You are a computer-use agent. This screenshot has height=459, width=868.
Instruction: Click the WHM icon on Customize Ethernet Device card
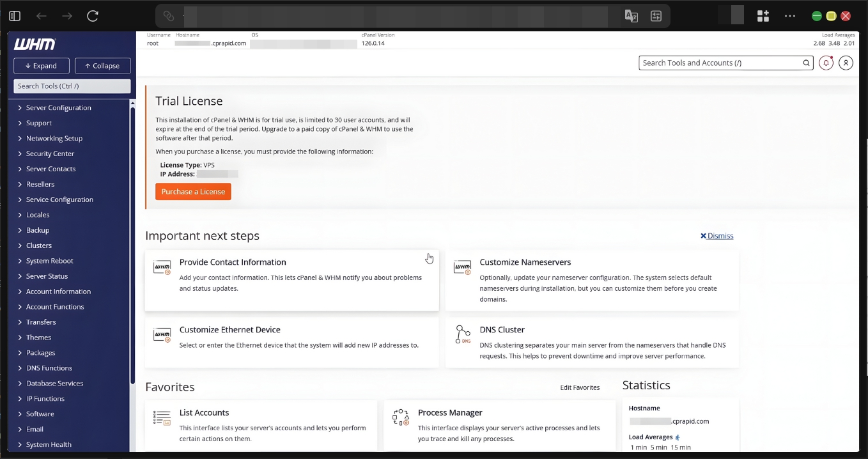(162, 334)
